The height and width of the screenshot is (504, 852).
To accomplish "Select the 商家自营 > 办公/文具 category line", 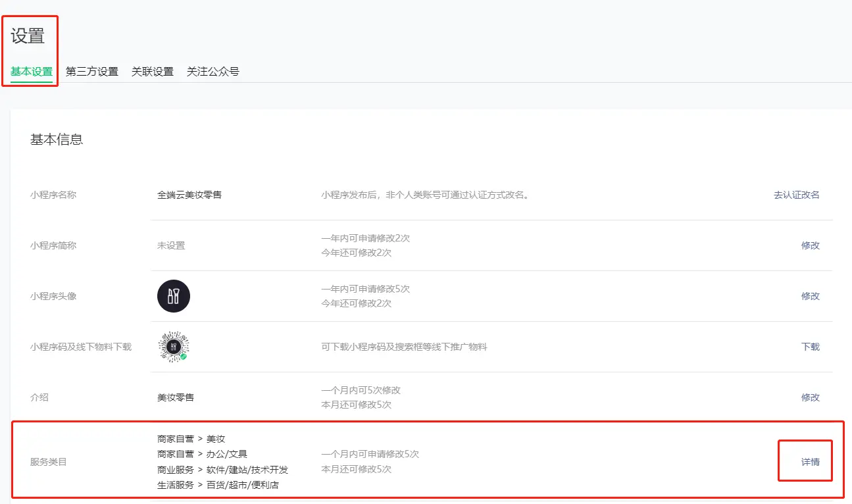I will pos(202,454).
